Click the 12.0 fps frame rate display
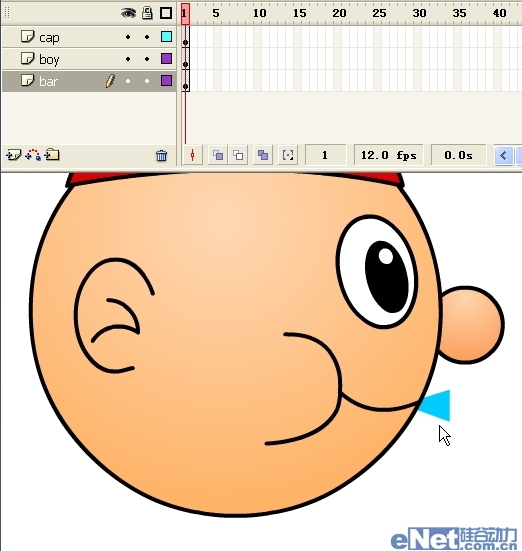Image resolution: width=522 pixels, height=551 pixels. (388, 155)
